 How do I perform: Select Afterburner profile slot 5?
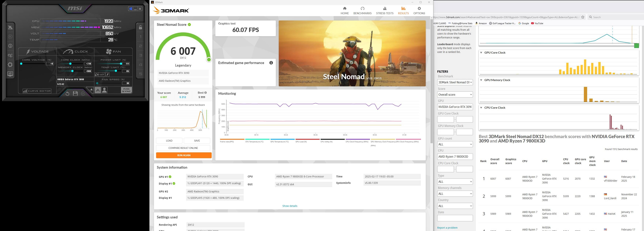tap(141, 74)
